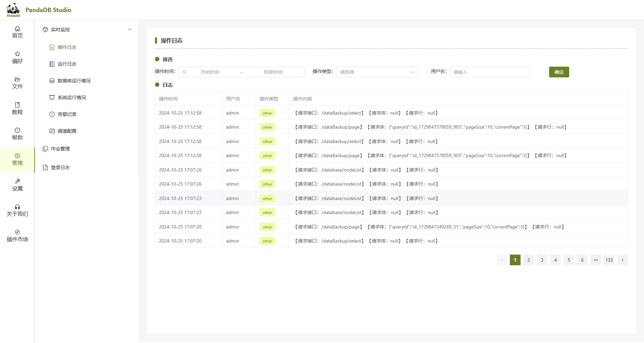Click PandaDB Studio title text
644x343 pixels.
[48, 10]
